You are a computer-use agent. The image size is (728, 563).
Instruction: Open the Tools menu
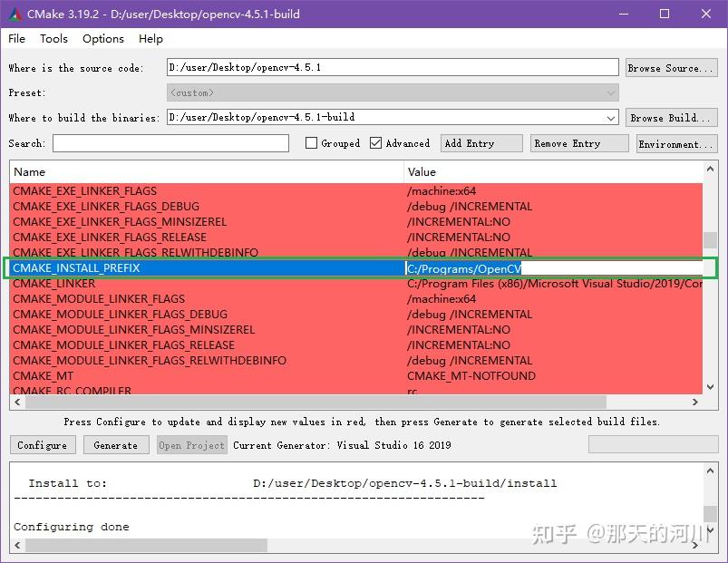pyautogui.click(x=53, y=39)
